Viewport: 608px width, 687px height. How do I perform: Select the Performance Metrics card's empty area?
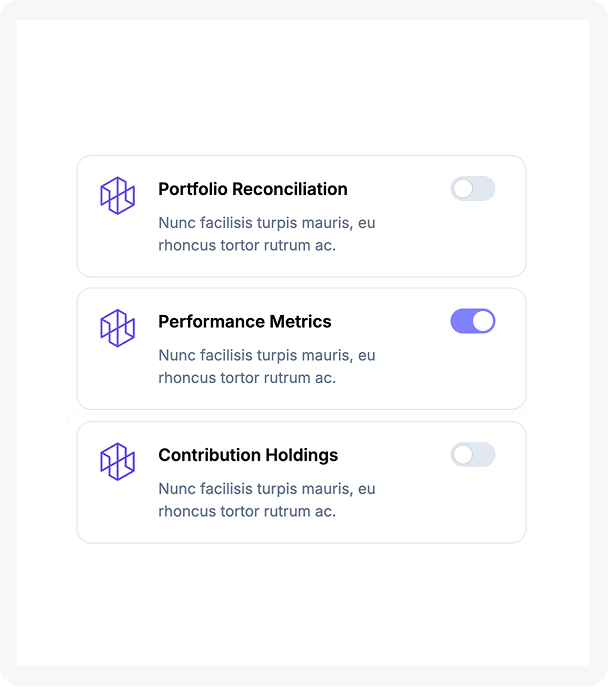pyautogui.click(x=450, y=378)
